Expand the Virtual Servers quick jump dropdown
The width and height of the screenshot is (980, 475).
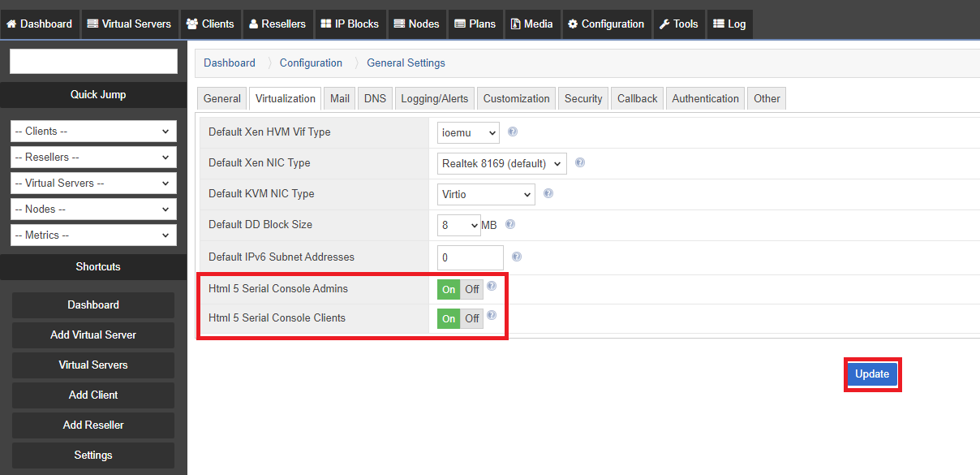click(x=93, y=183)
